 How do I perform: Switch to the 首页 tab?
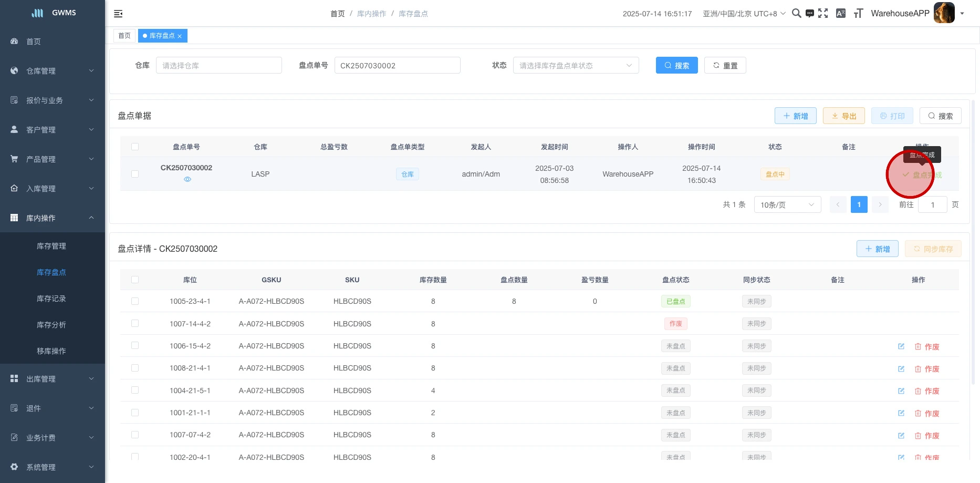pyautogui.click(x=124, y=36)
